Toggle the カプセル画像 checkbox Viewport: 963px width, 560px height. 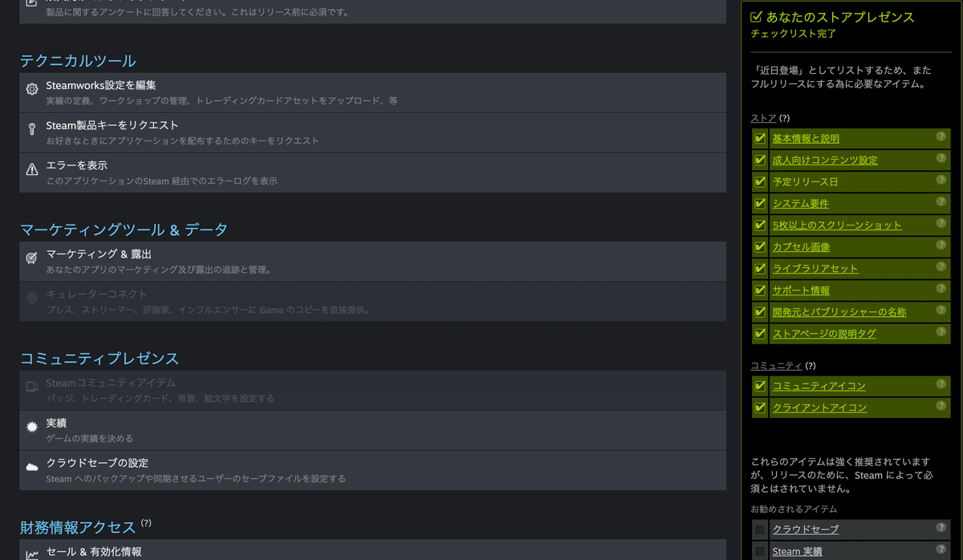[x=760, y=246]
